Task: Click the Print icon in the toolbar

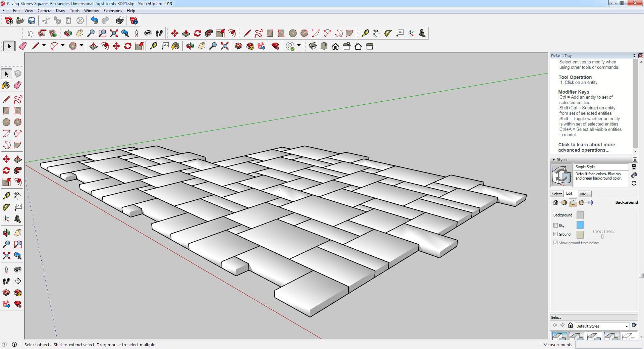Action: (119, 21)
